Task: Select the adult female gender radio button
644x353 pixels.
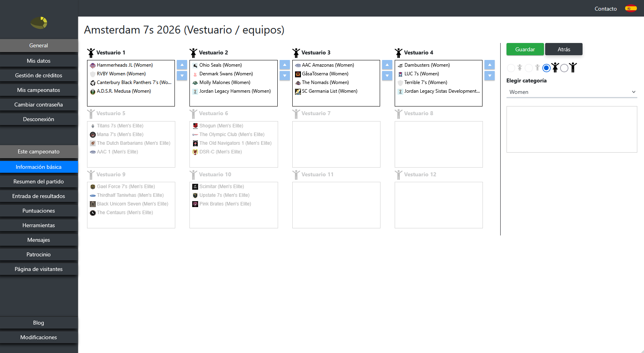Action: pos(546,68)
